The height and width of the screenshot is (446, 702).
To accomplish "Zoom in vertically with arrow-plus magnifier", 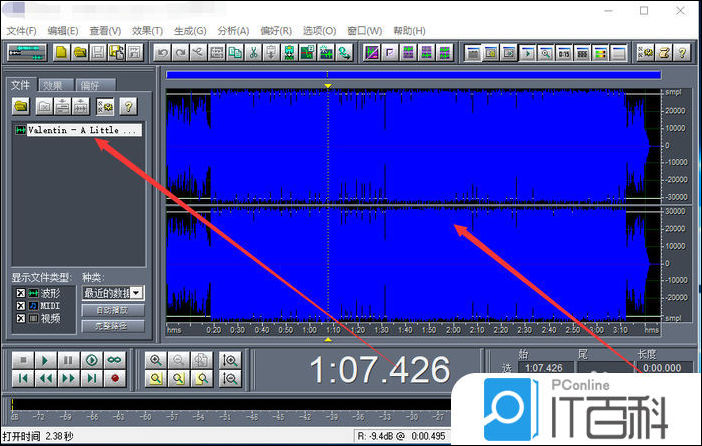I will pyautogui.click(x=230, y=360).
